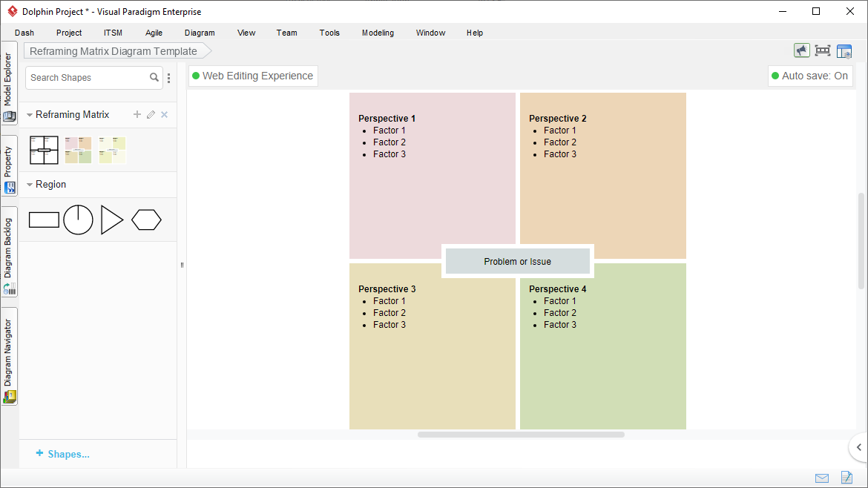Open the View menu

(x=246, y=33)
